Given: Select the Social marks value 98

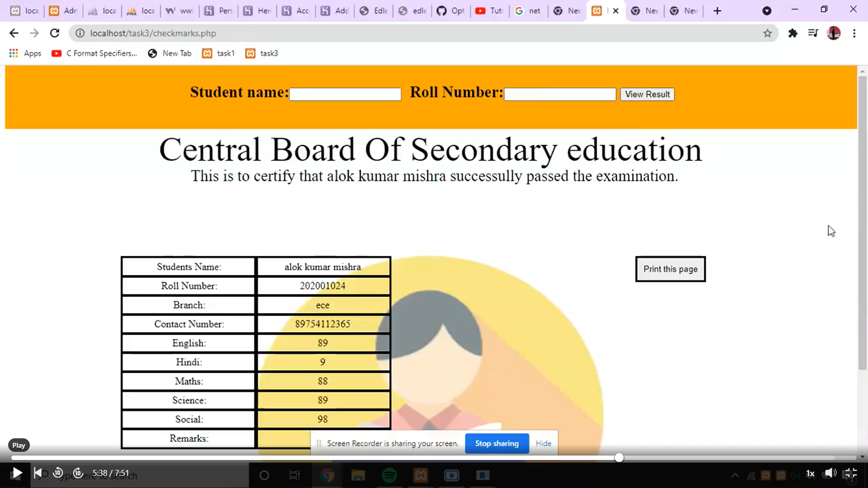Looking at the screenshot, I should coord(323,419).
